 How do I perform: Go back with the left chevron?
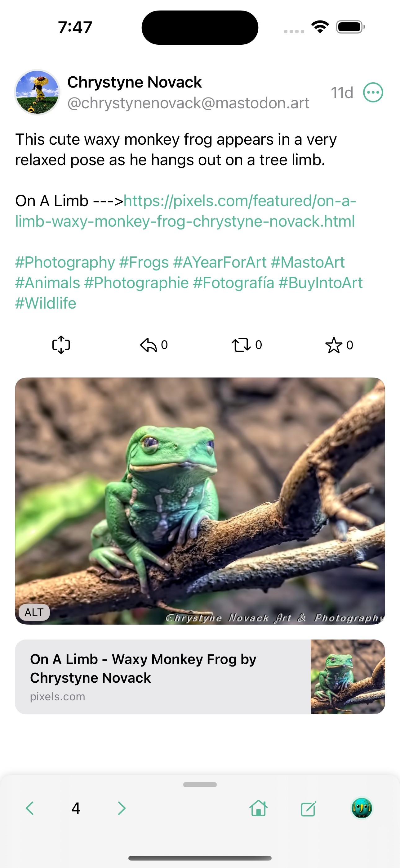[30, 808]
